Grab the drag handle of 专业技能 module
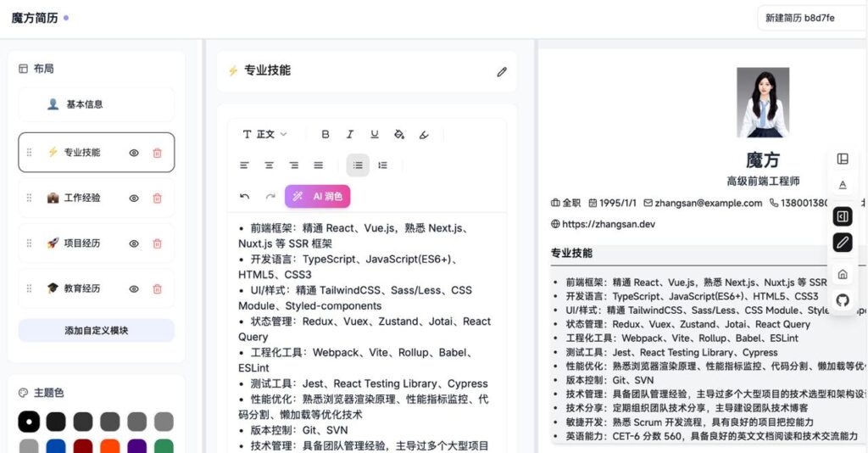868x453 pixels. (30, 153)
